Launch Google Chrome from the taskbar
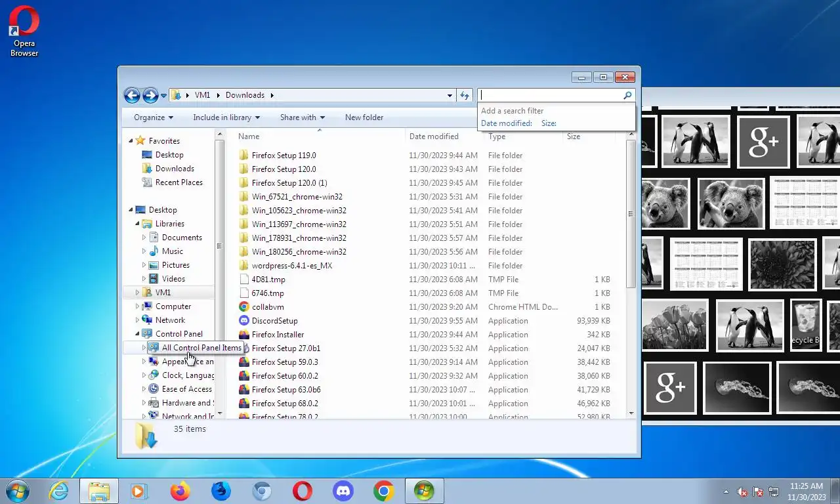This screenshot has height=504, width=840. (384, 491)
